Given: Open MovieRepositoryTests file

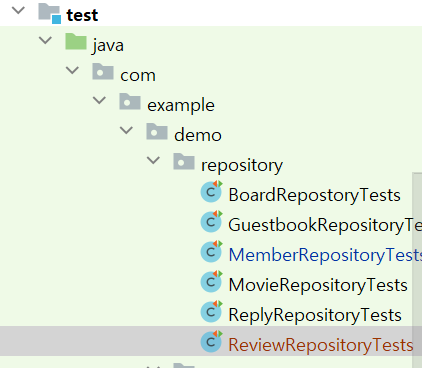Looking at the screenshot, I should coord(318,285).
